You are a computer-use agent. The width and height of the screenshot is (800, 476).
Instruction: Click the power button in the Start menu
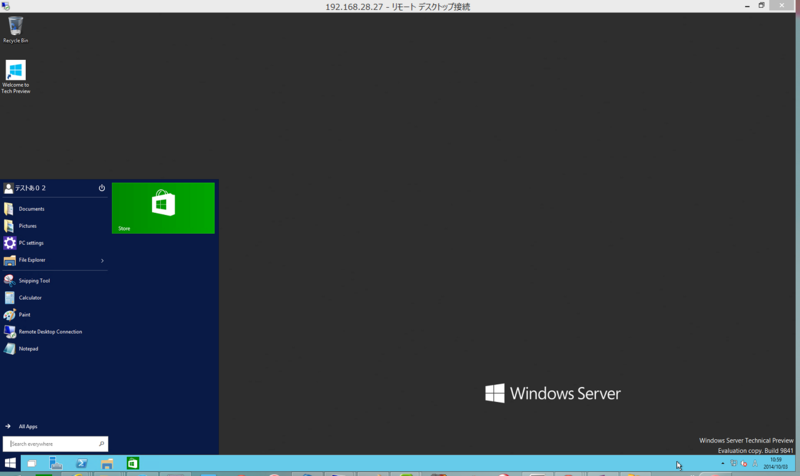point(102,188)
